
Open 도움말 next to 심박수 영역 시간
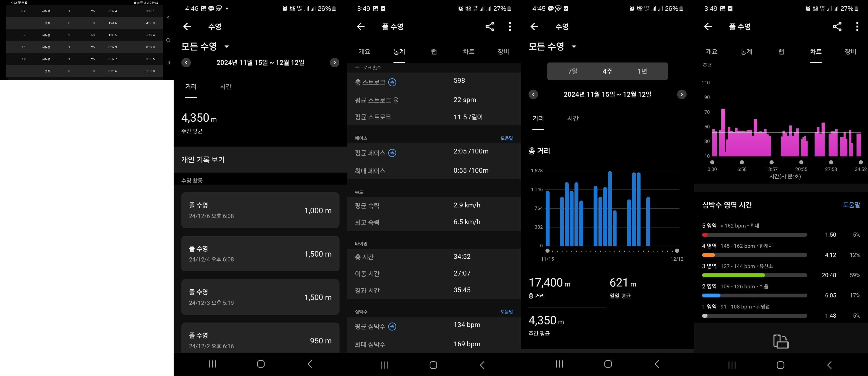pos(851,205)
